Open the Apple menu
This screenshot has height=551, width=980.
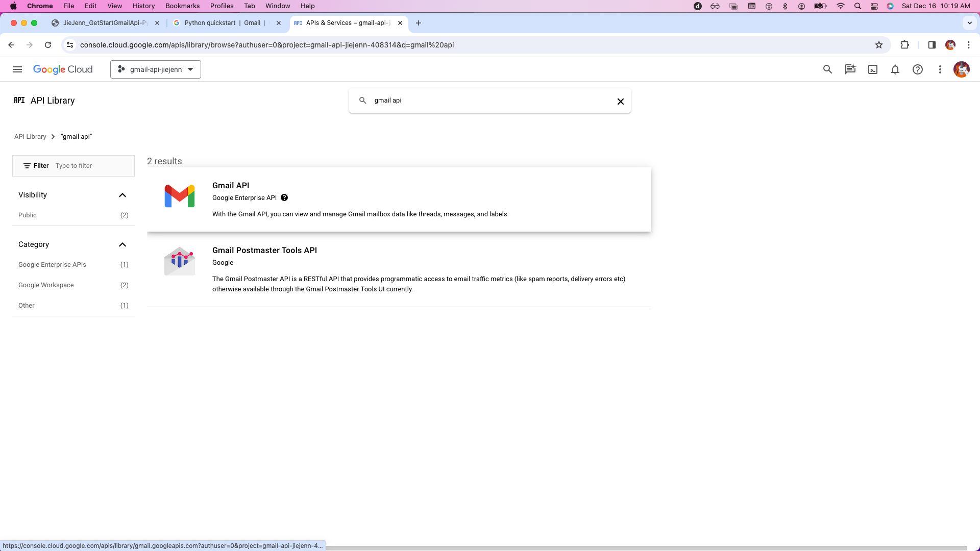point(13,6)
